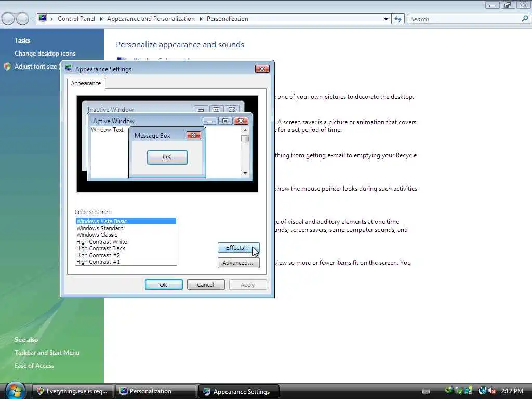Screen dimensions: 532x399
Task: Click Appearance and Personalization breadcrumb
Action: pyautogui.click(x=151, y=19)
